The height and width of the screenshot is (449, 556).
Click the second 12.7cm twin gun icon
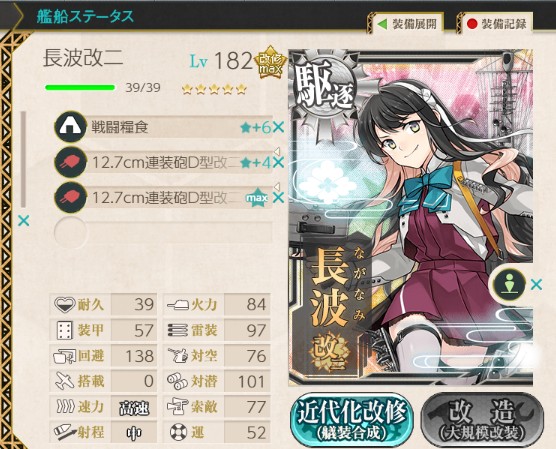click(x=71, y=198)
